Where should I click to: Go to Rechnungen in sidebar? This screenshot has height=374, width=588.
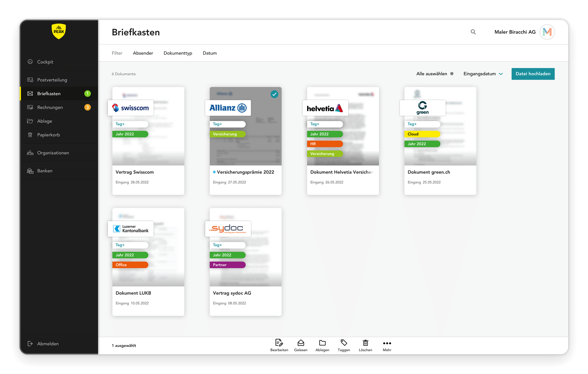(50, 108)
